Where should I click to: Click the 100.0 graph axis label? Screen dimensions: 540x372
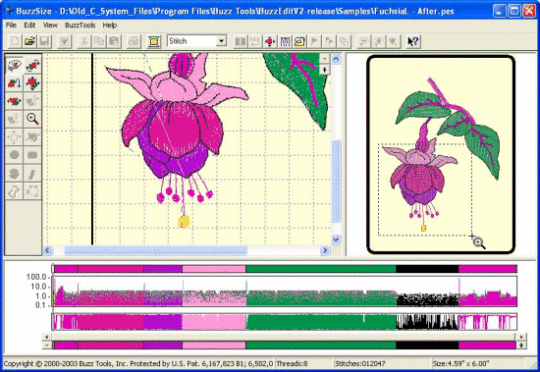37,277
